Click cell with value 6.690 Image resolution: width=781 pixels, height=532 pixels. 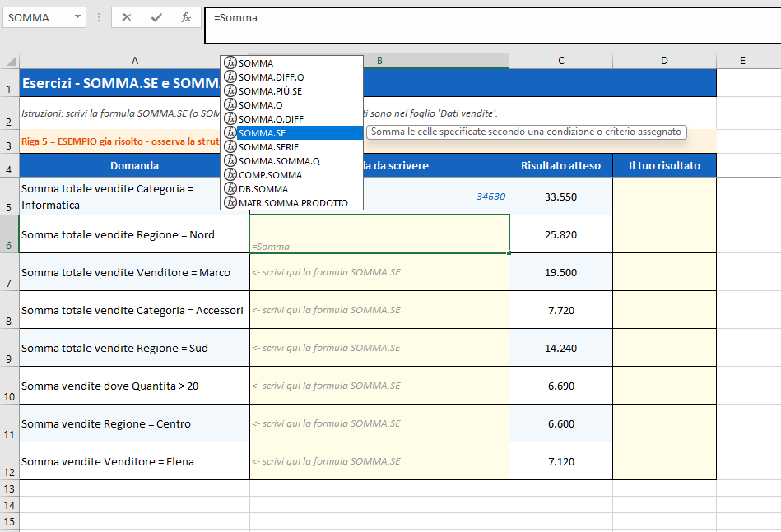(x=560, y=386)
